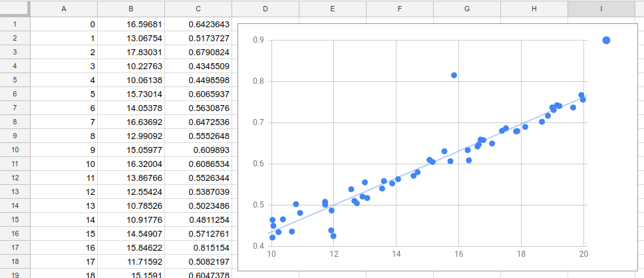Viewport: 644px width, 278px height.
Task: Click cell containing 12.99092
Action: (x=131, y=136)
